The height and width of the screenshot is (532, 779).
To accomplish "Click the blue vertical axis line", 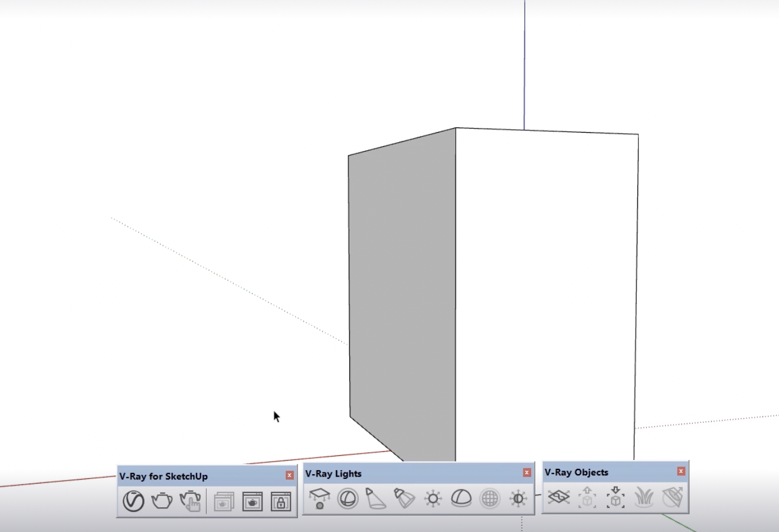I will pyautogui.click(x=525, y=65).
